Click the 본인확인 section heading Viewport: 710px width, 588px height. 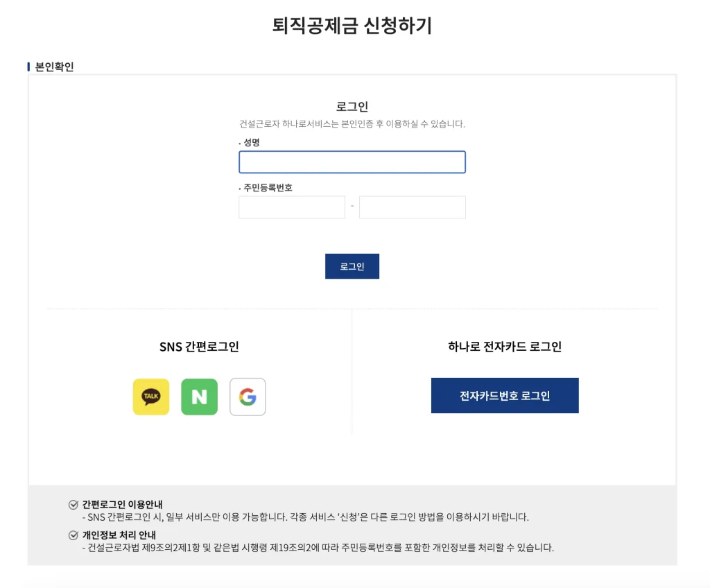(54, 67)
